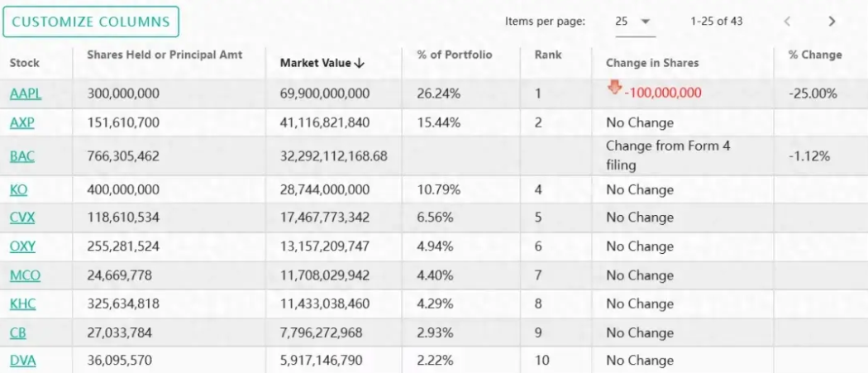Screen dimensions: 868x373
Task: Open the AXP stock link
Action: point(22,122)
